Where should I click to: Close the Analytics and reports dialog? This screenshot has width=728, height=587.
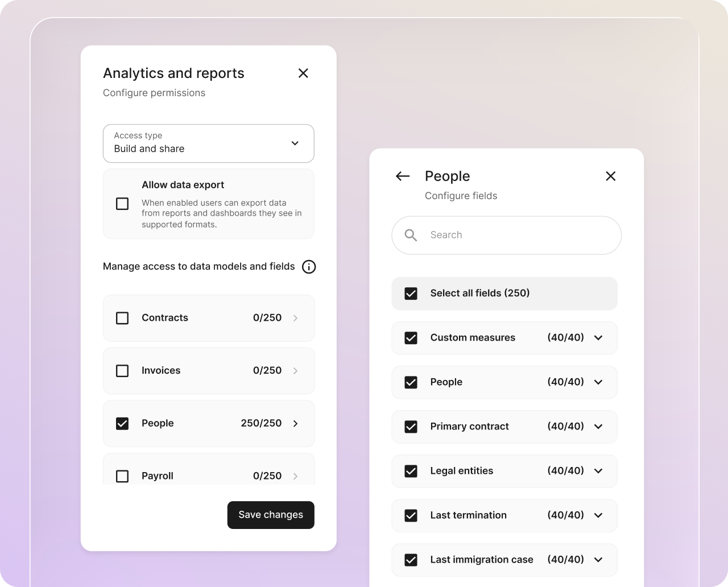coord(303,73)
